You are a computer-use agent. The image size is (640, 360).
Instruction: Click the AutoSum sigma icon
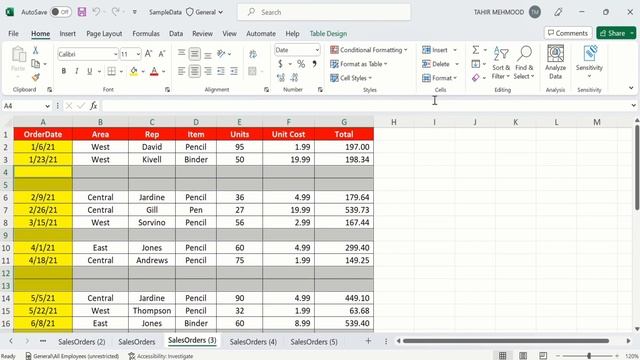[x=476, y=50]
